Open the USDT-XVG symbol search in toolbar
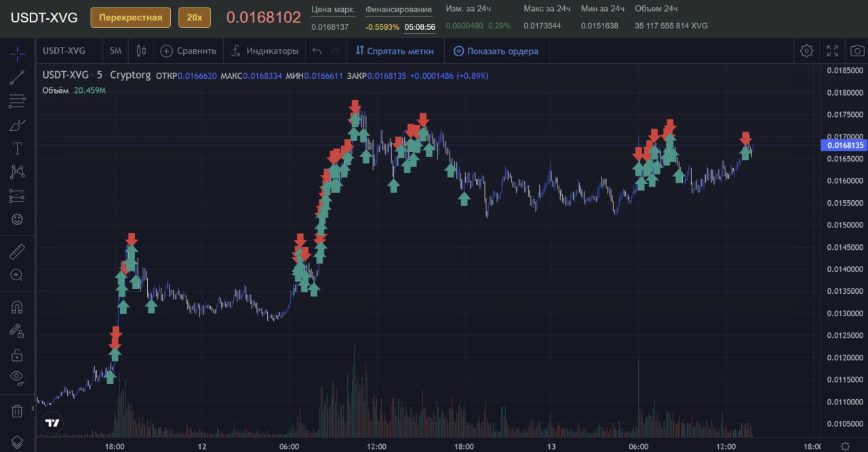The image size is (868, 452). point(64,51)
